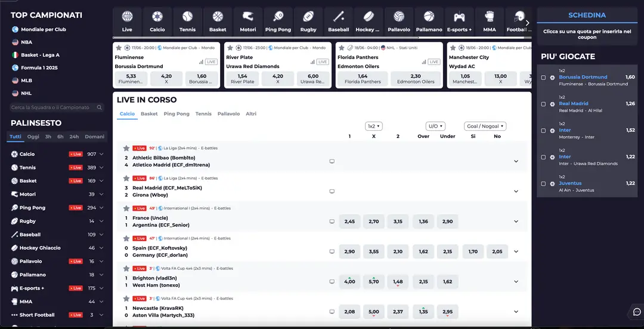The width and height of the screenshot is (644, 329).
Task: Tick the Borussia Dortmund checkbox in Più Giocate
Action: 543,77
